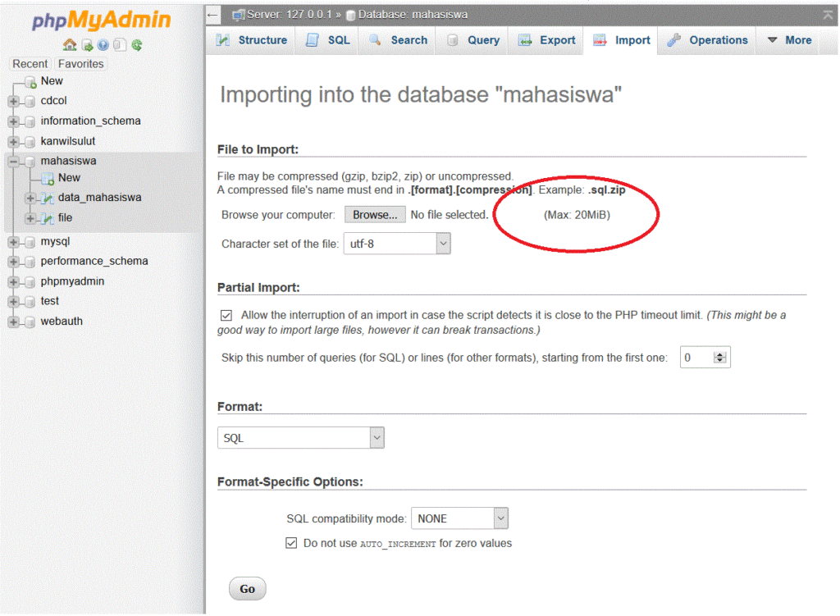The image size is (840, 616).
Task: Open the phpMyAdmin home page icon
Action: (70, 45)
